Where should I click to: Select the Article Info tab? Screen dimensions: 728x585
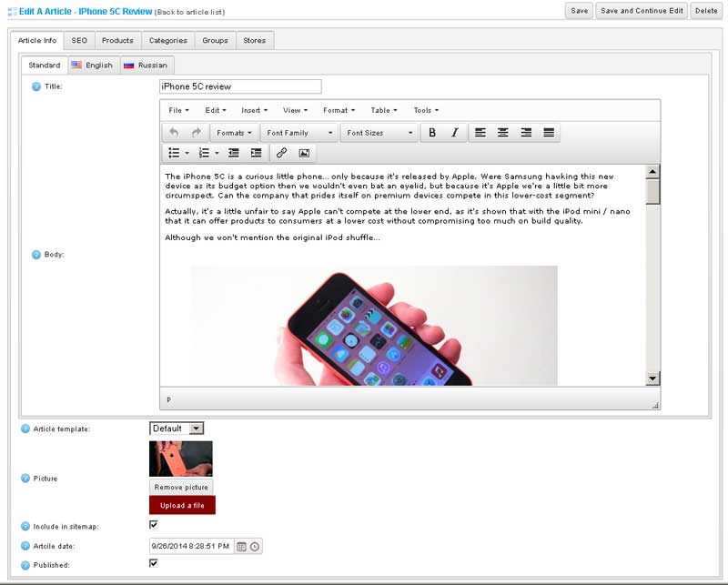tap(37, 40)
